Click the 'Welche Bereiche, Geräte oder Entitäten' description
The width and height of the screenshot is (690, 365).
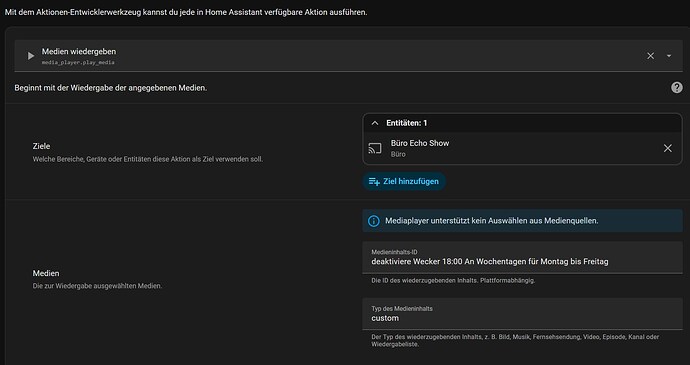(147, 159)
